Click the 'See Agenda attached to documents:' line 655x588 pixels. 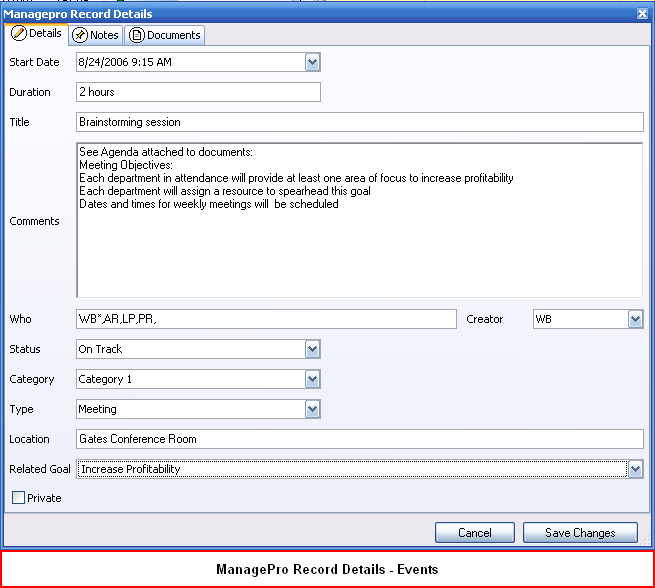pos(166,152)
